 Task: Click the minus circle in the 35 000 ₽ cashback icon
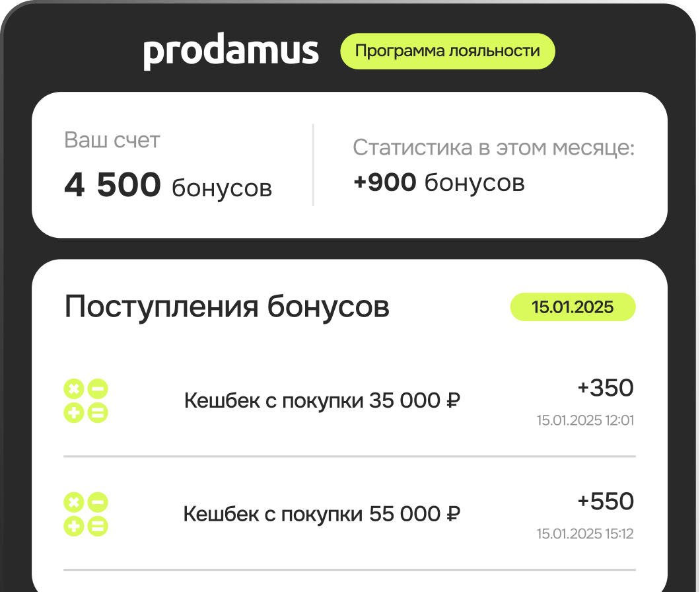coord(98,390)
